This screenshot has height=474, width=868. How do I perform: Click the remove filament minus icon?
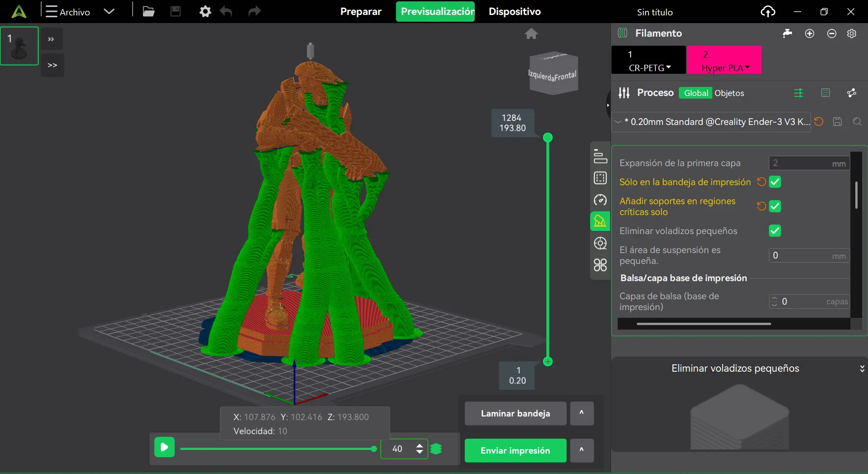pos(831,34)
